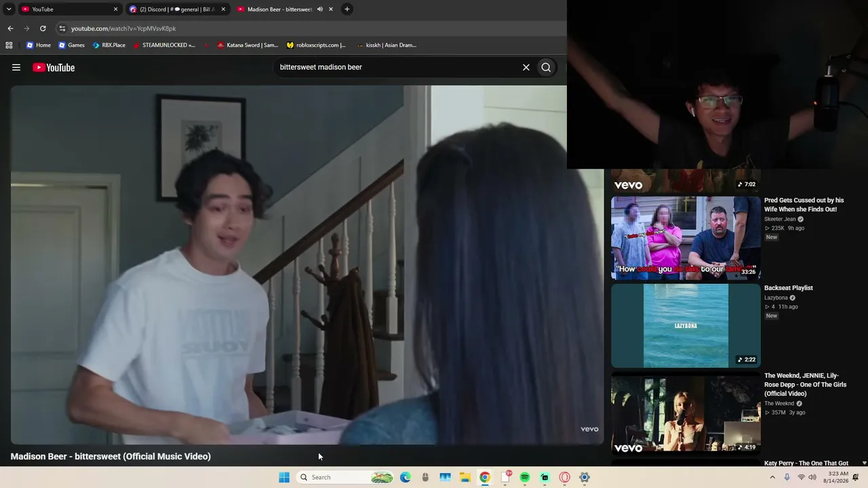
Task: Go forward with the browser forward arrow
Action: tap(26, 28)
